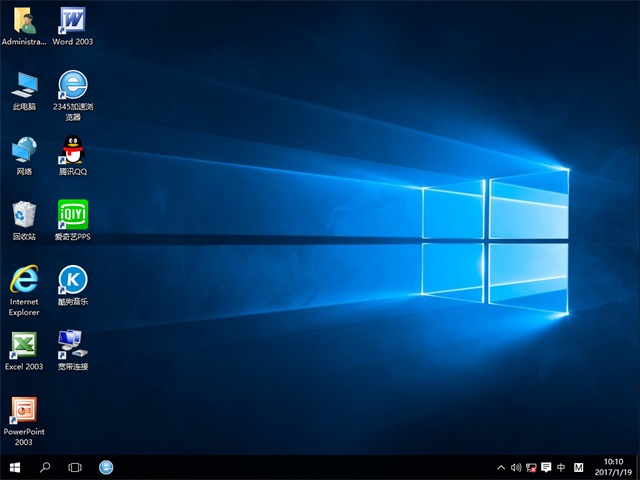This screenshot has height=480, width=640.
Task: Click the 宽带连接 broadband connection shortcut
Action: (73, 345)
